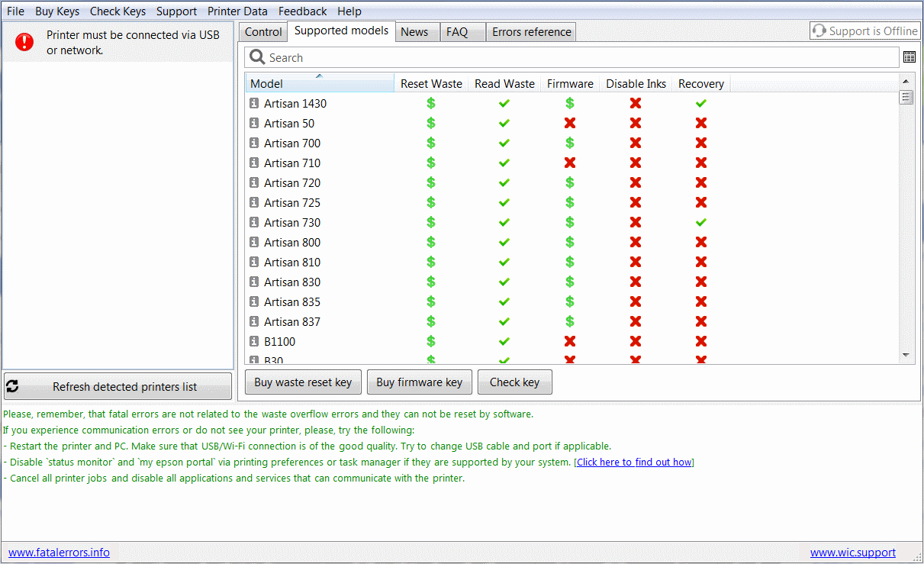Click Read Waste checkmark for Artisan 50

(x=504, y=123)
